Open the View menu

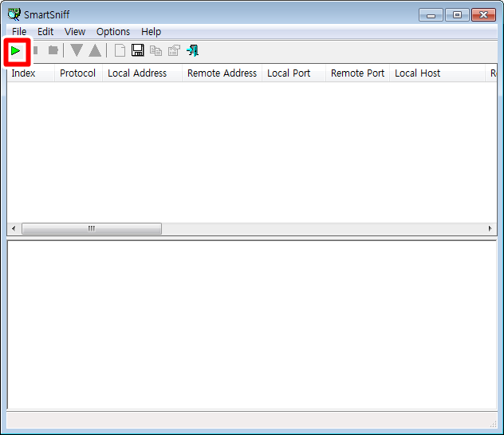point(75,32)
